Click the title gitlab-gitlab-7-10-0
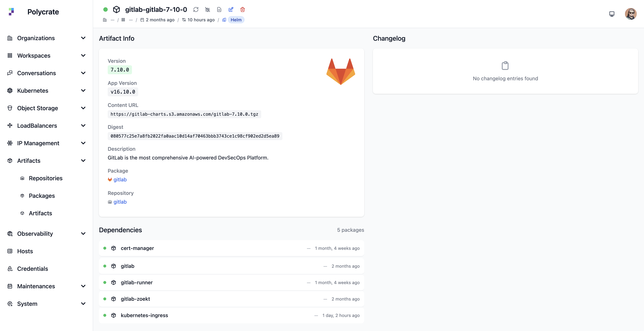This screenshot has height=331, width=644. (x=156, y=9)
